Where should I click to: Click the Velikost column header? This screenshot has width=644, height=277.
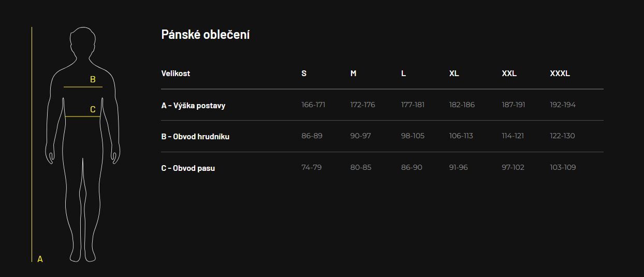(175, 74)
